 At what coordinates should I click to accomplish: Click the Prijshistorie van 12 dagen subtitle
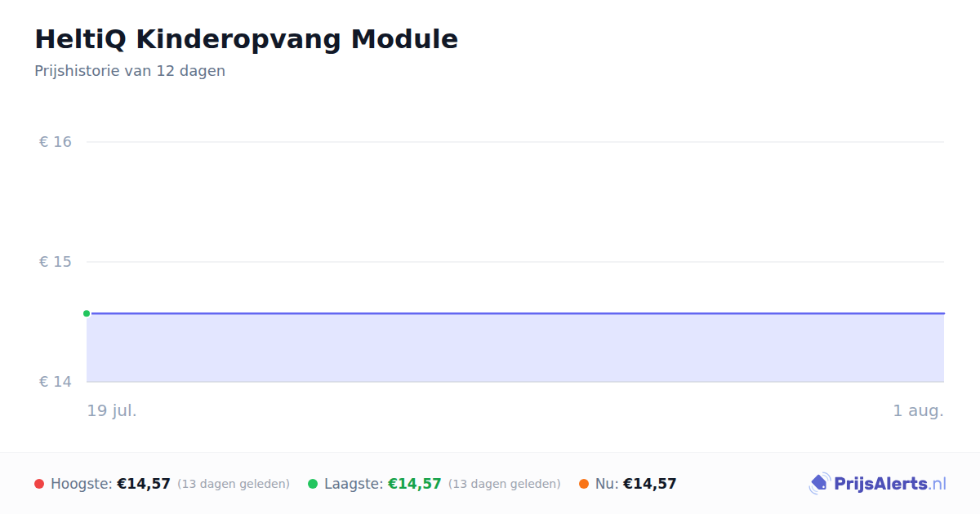130,71
